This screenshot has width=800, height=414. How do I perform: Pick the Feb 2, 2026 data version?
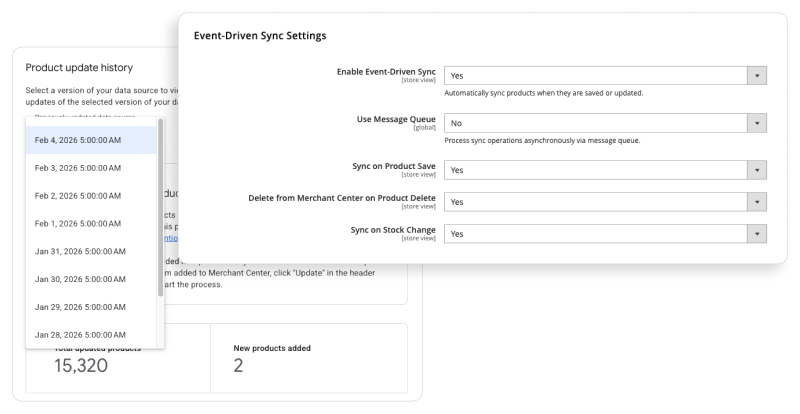coord(90,195)
